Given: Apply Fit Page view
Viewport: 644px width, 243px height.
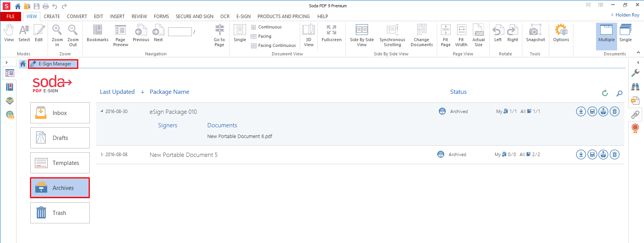Looking at the screenshot, I should 446,35.
